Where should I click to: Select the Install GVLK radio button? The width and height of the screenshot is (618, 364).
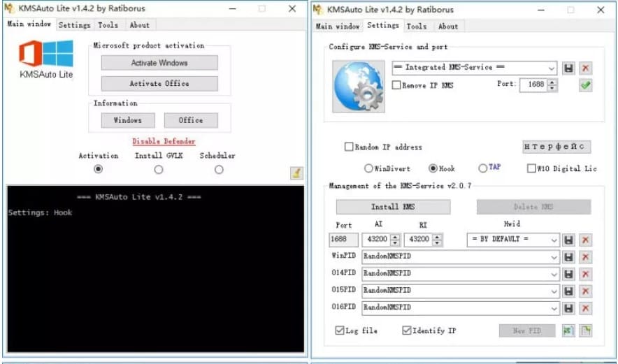[x=159, y=169]
